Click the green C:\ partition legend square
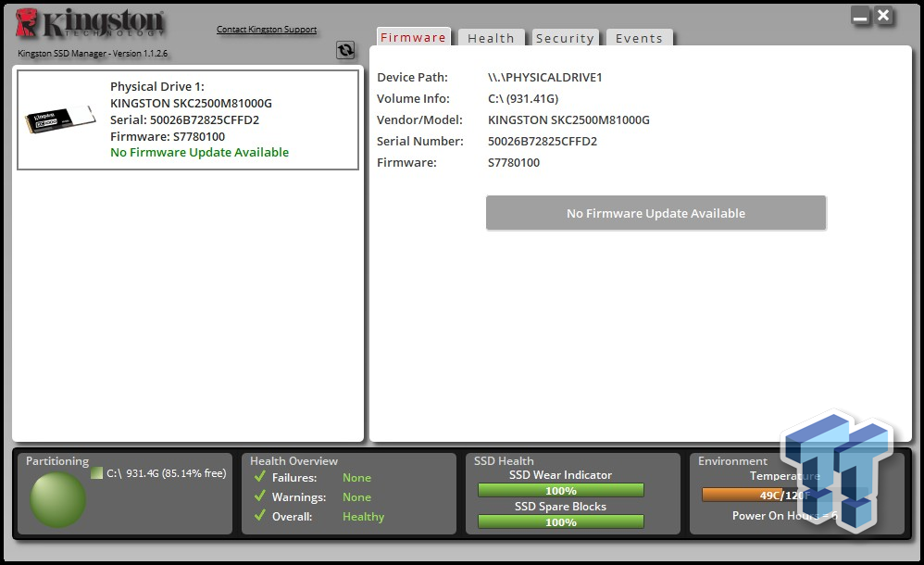924x565 pixels. point(96,473)
